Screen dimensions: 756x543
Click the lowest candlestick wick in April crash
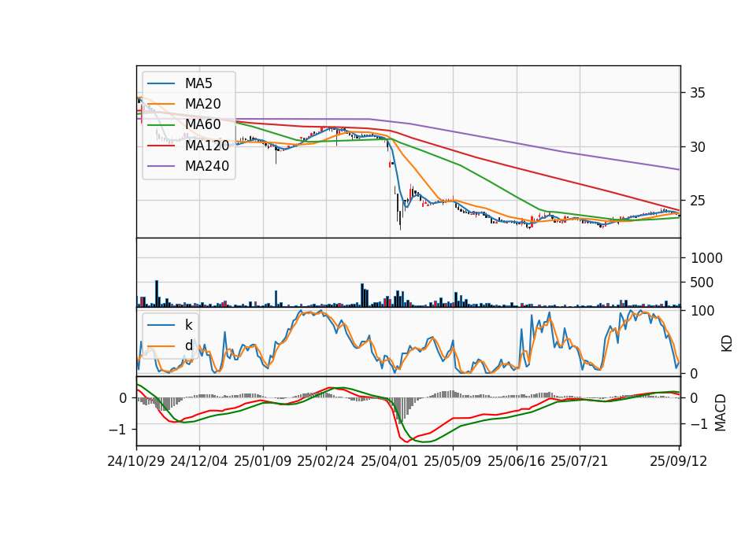(x=400, y=220)
